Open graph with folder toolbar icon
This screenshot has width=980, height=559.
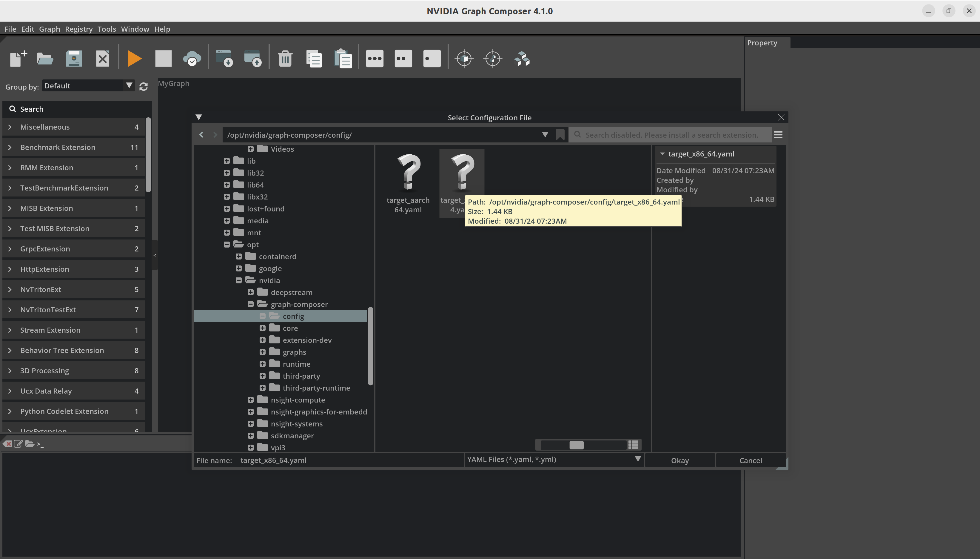[x=45, y=59]
